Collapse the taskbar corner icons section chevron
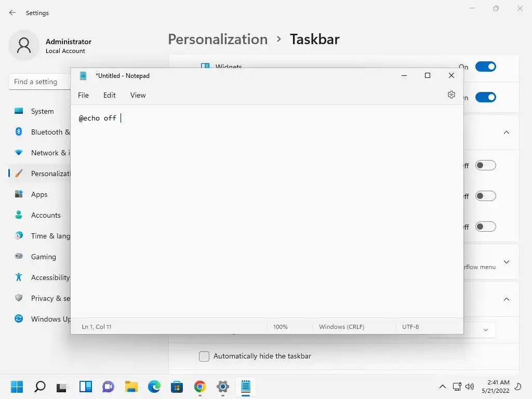The image size is (532, 399). [506, 132]
